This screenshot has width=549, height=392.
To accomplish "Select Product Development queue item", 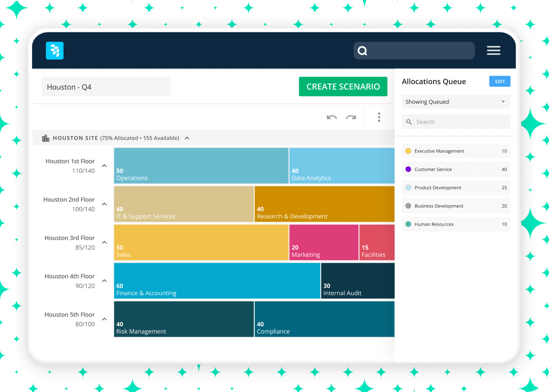I will tap(456, 188).
